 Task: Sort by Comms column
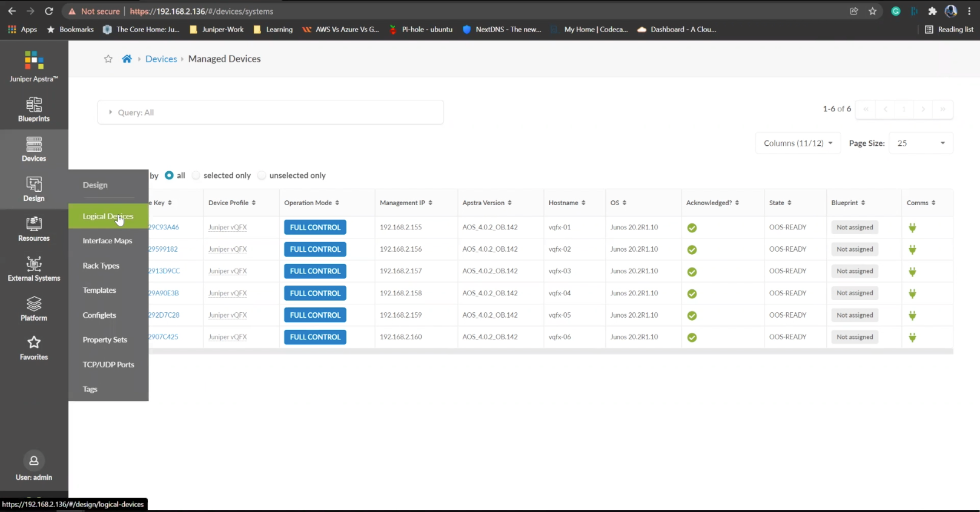(x=921, y=203)
